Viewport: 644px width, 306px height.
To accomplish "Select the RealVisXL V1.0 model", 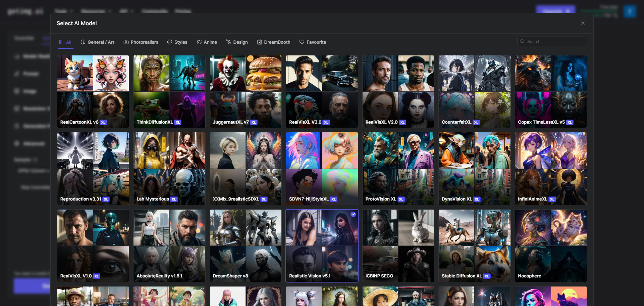I will coord(93,246).
